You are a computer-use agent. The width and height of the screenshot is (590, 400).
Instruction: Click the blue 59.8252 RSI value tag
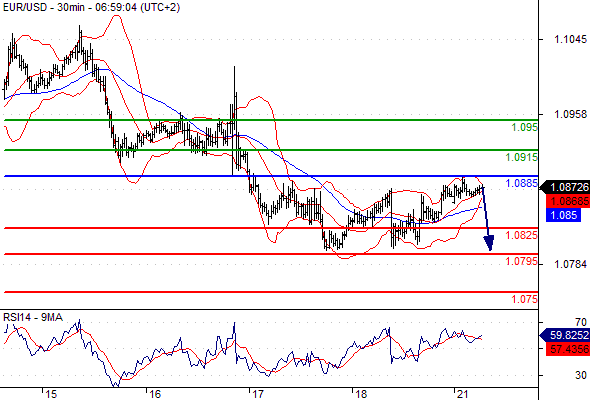(565, 335)
